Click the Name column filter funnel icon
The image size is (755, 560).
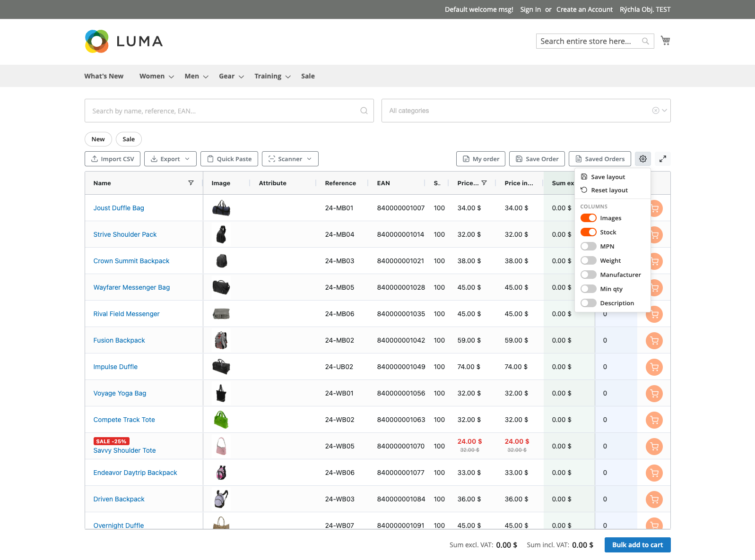click(x=191, y=183)
